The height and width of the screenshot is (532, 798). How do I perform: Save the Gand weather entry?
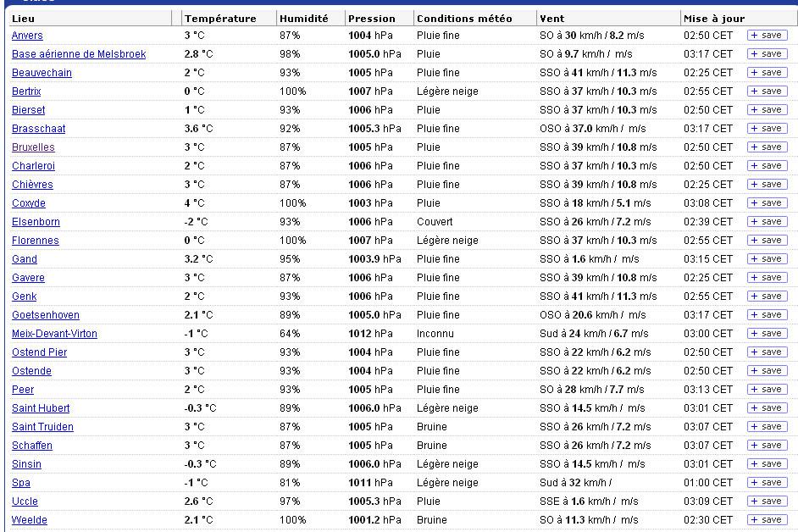point(767,259)
